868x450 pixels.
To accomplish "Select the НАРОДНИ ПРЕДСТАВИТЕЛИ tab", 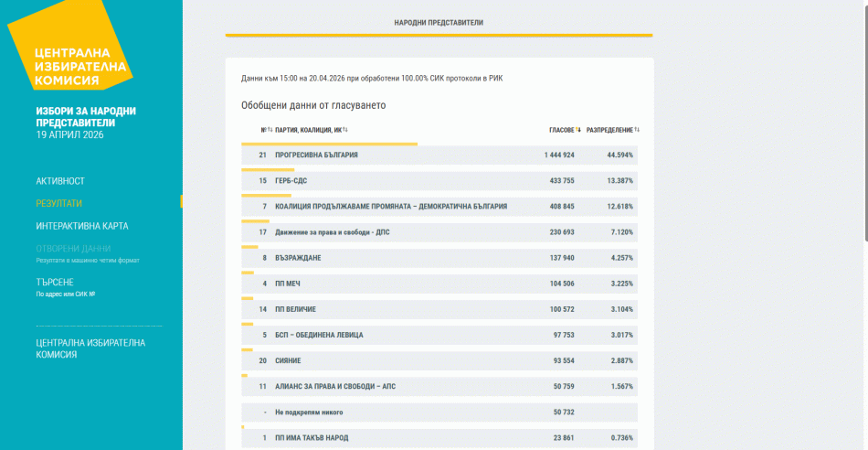I will pyautogui.click(x=439, y=22).
